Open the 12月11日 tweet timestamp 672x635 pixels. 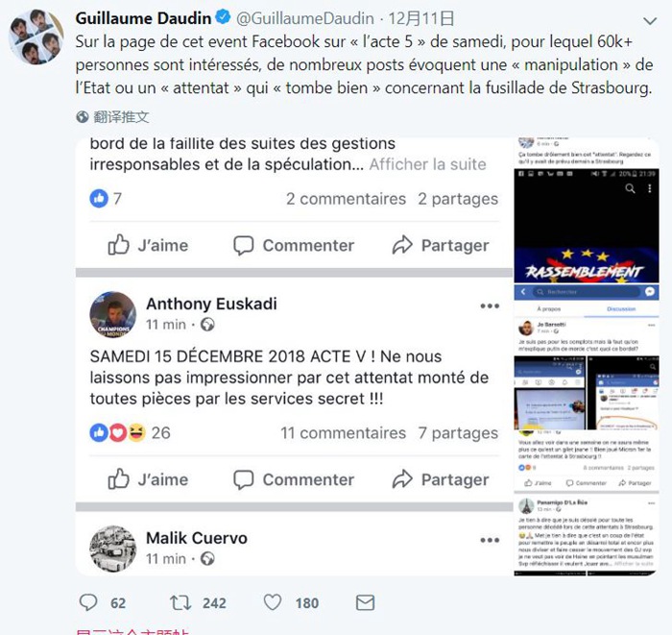(421, 18)
